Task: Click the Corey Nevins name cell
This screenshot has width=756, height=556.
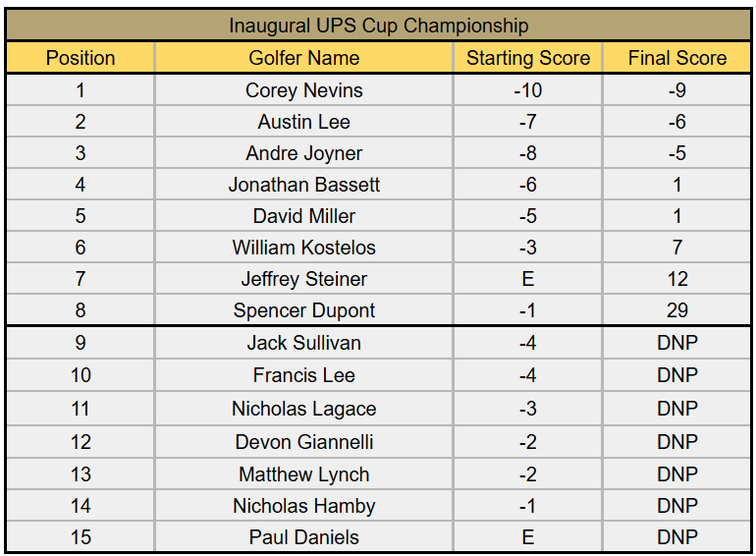Action: click(x=303, y=90)
